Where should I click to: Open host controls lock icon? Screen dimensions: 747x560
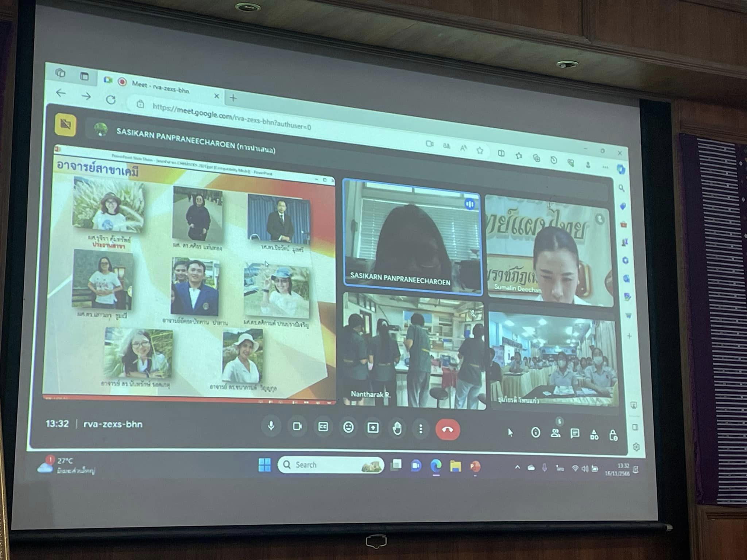coord(614,435)
